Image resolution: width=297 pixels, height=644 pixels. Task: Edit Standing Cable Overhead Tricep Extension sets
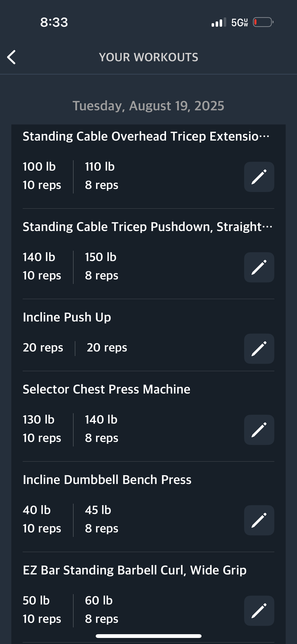coord(259,177)
